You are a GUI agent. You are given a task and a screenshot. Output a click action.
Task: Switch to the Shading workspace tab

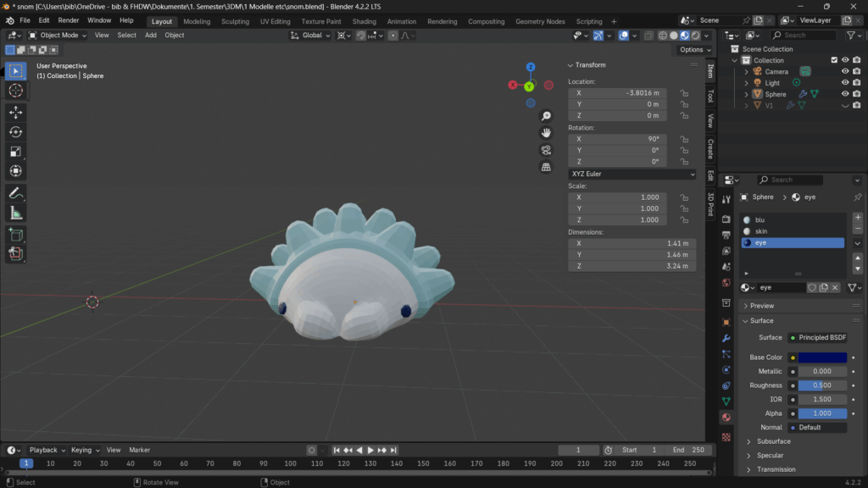pos(364,21)
